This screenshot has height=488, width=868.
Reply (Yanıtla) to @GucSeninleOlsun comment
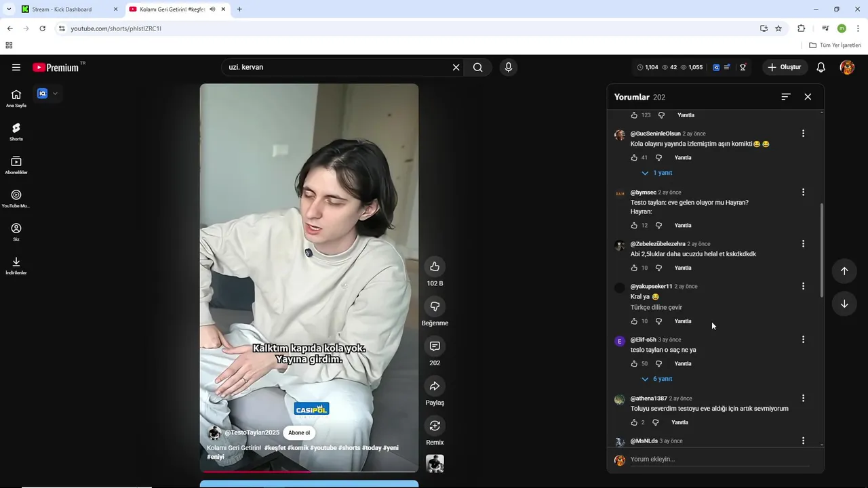683,158
